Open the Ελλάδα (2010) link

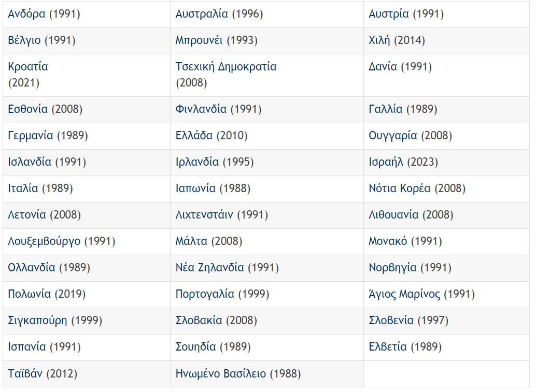tap(211, 136)
